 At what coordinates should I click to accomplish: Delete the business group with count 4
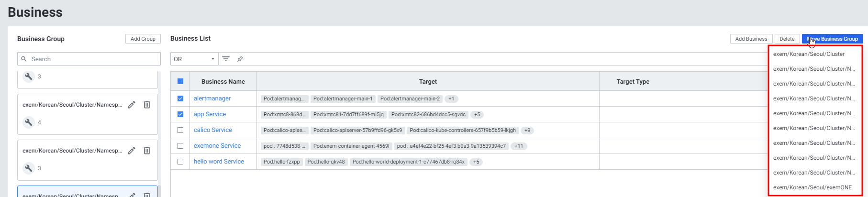click(x=147, y=105)
